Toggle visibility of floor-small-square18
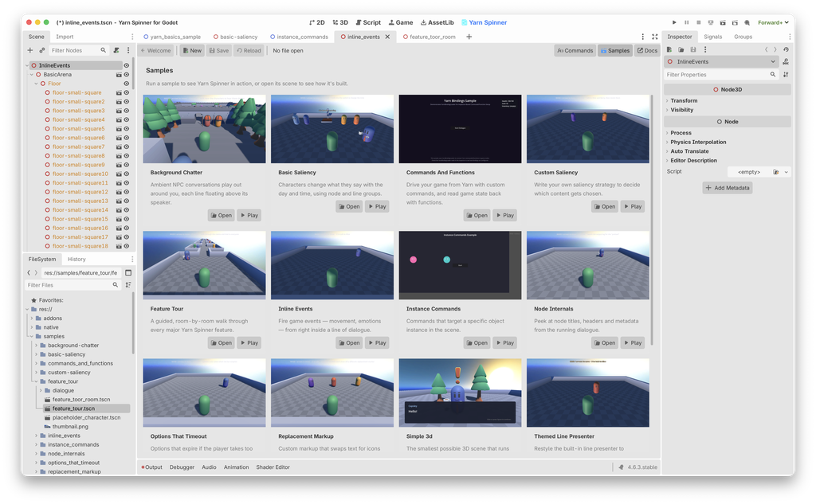Screen dimensions: 816x504 click(127, 246)
